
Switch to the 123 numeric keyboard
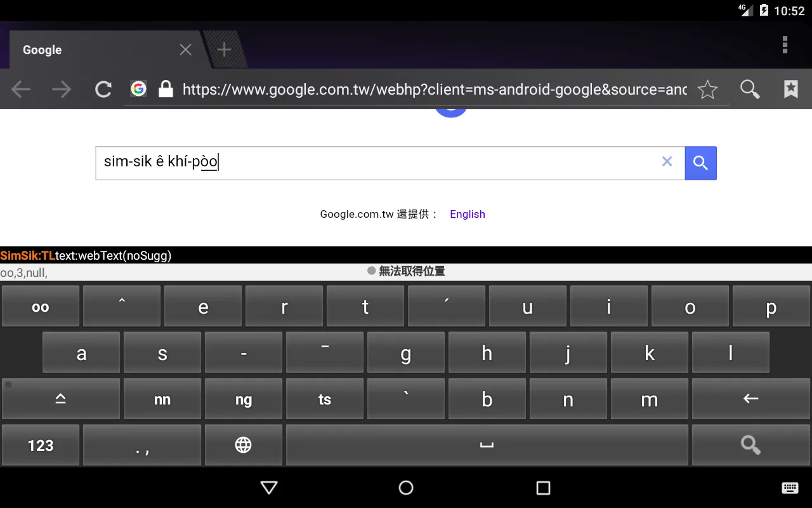coord(41,445)
